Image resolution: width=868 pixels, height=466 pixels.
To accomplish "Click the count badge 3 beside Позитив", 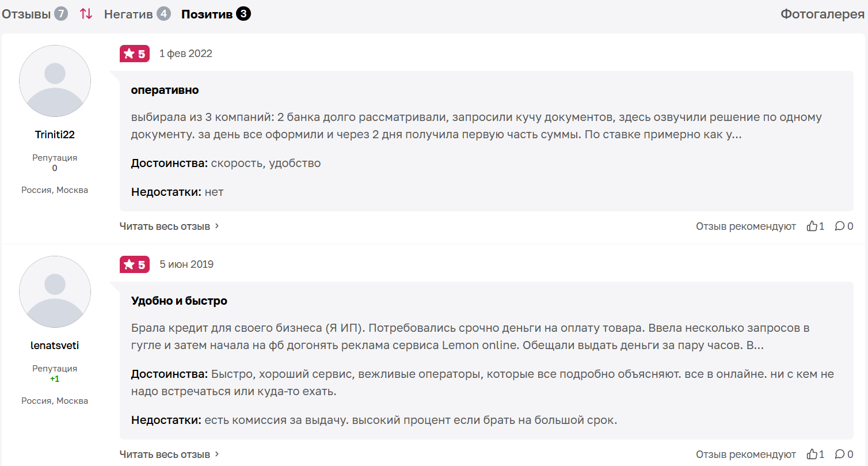I will [x=243, y=14].
